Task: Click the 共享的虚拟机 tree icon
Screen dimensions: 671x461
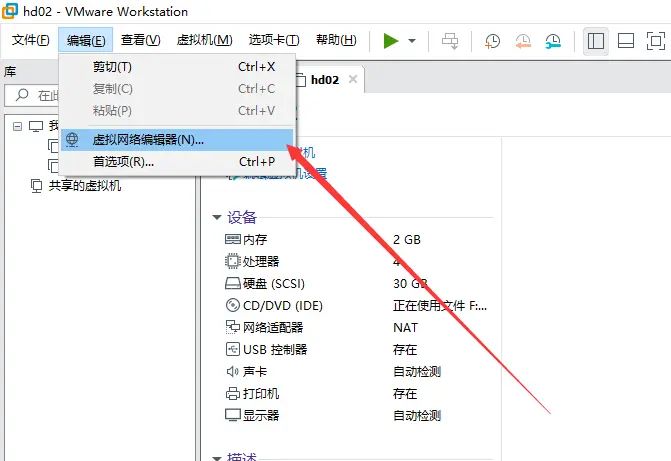Action: point(36,186)
